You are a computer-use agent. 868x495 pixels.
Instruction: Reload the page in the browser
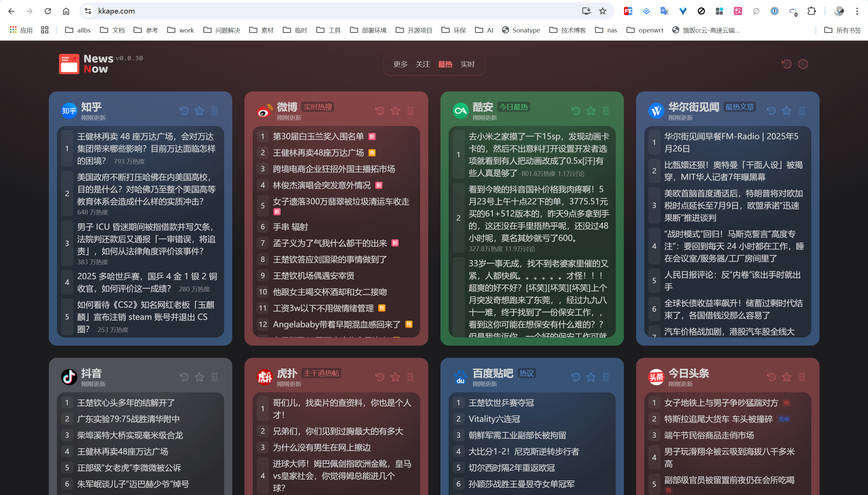(x=47, y=11)
